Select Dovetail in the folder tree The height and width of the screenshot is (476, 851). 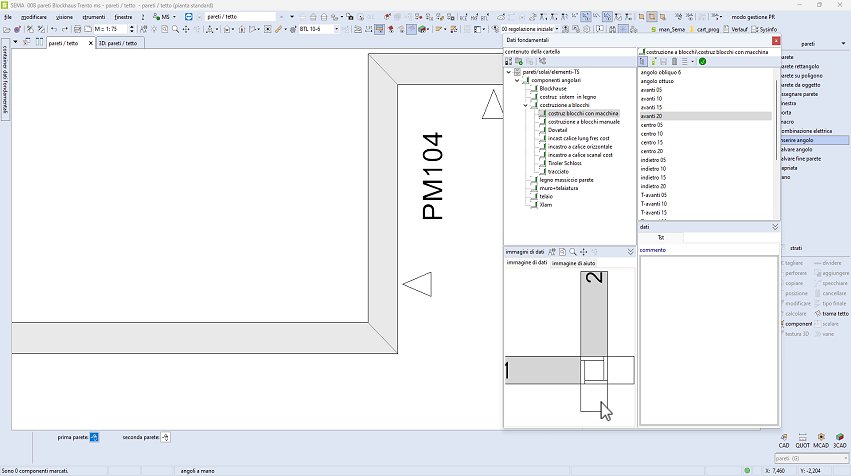click(x=557, y=130)
